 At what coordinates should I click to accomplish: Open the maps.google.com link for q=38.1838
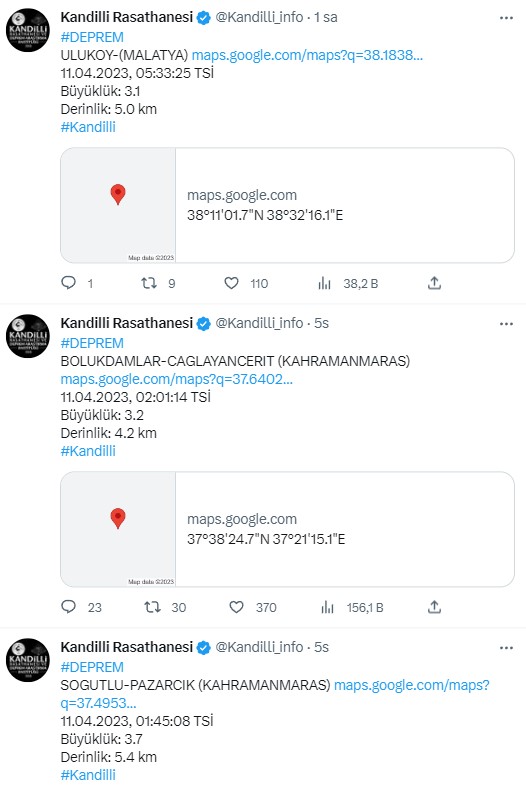(307, 55)
